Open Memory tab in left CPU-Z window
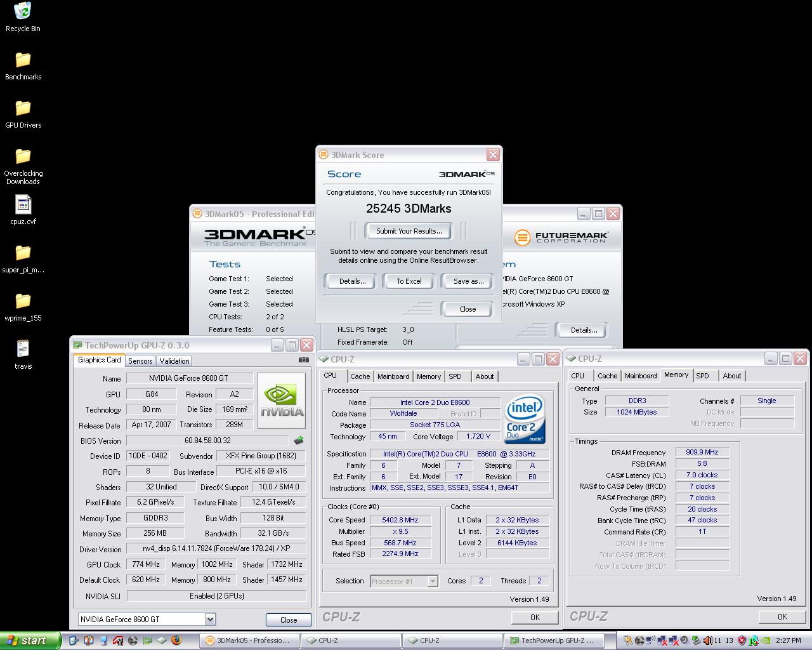This screenshot has width=812, height=650. [x=429, y=376]
